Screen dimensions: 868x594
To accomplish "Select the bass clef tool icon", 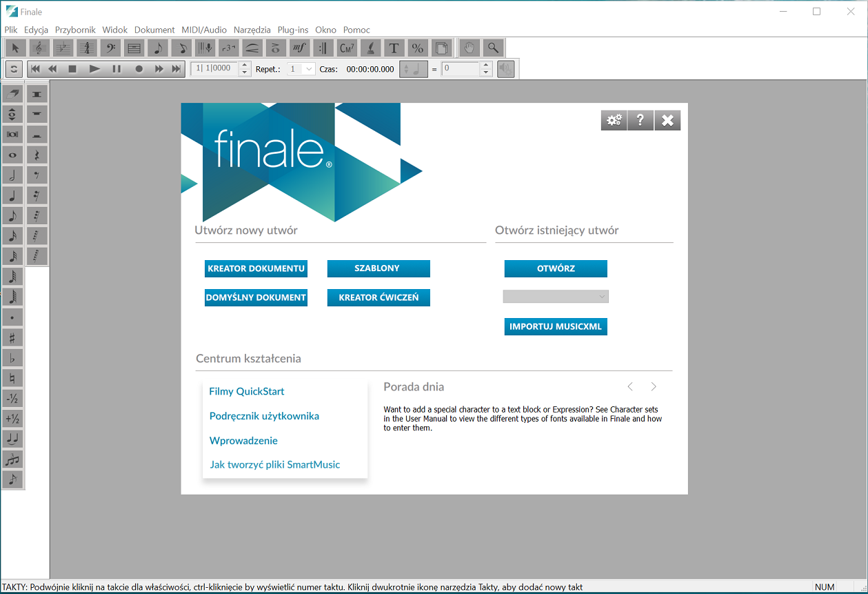I will [x=110, y=48].
